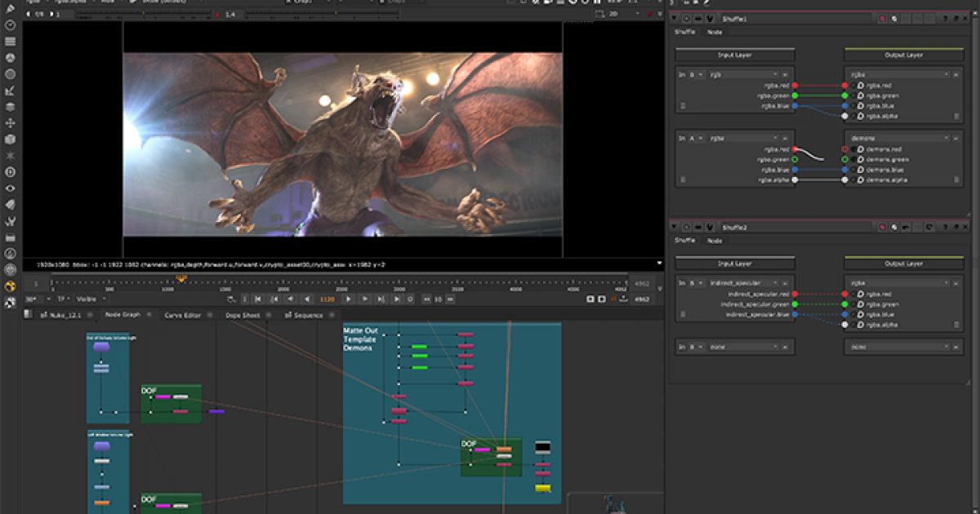This screenshot has height=514, width=980.
Task: Open the Draw nodes toolbar icon
Action: (x=11, y=41)
